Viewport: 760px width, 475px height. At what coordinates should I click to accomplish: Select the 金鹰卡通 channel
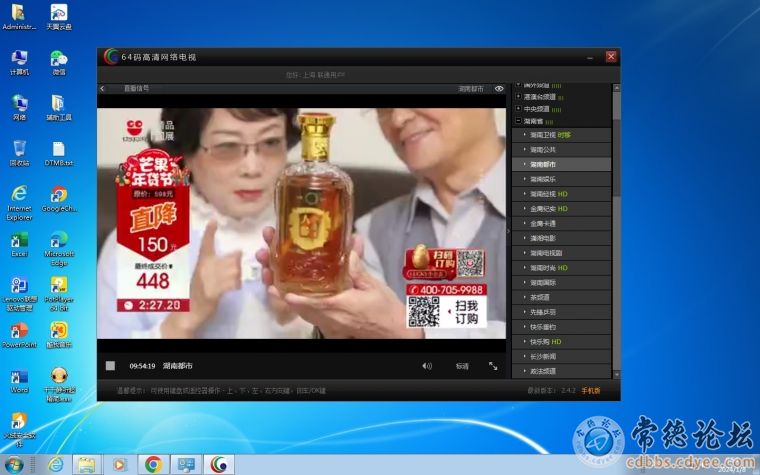[561, 223]
